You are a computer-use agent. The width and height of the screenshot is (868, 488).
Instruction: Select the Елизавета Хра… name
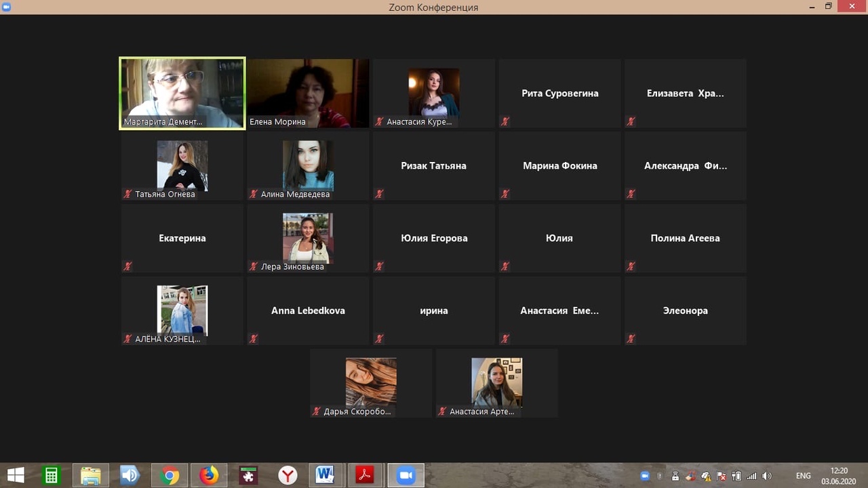[686, 94]
